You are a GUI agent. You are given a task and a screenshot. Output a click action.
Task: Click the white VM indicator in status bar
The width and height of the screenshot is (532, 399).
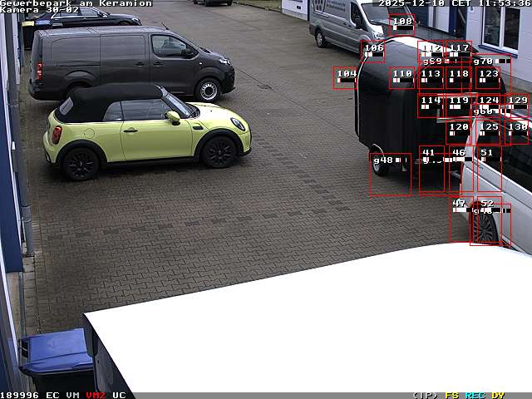click(73, 395)
